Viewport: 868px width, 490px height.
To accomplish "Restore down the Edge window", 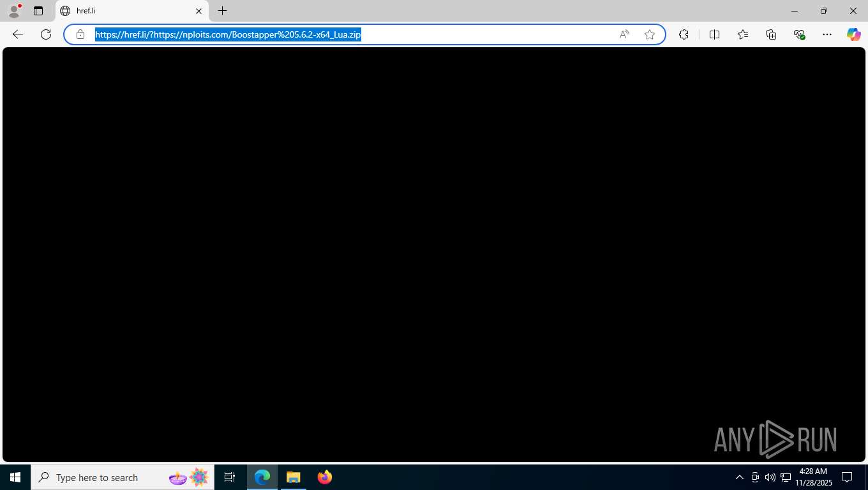I will (x=824, y=11).
